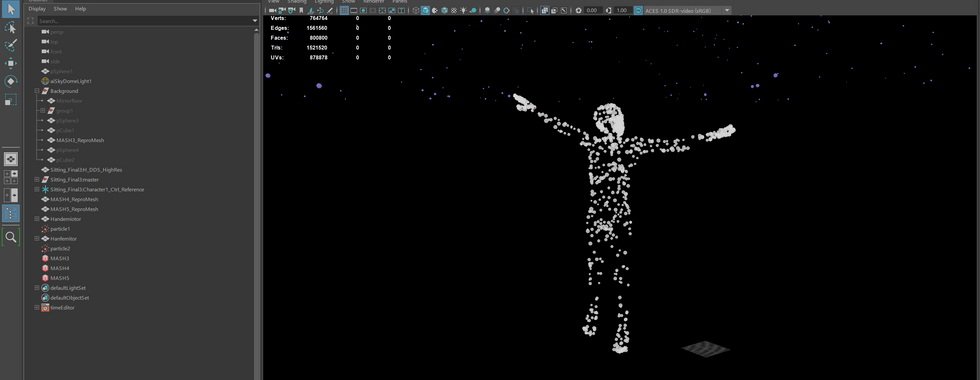980x380 pixels.
Task: Activate the Move tool
Action: tap(11, 63)
